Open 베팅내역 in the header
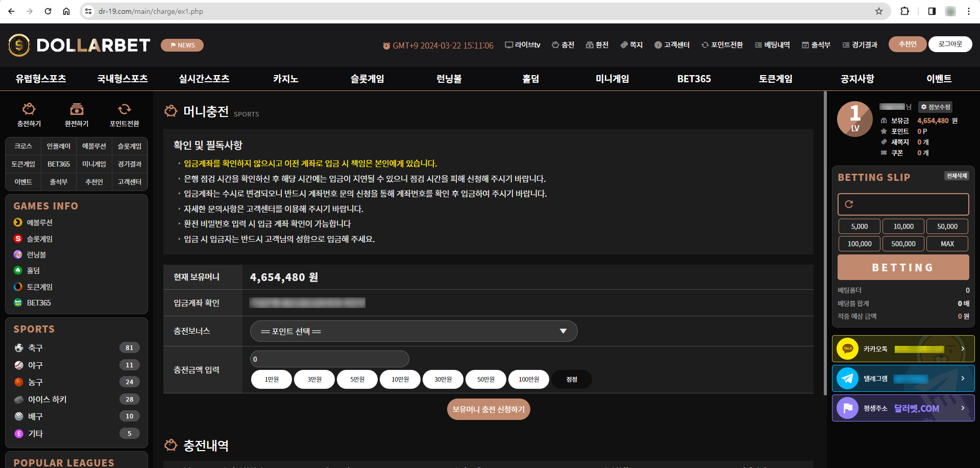The image size is (980, 468). click(x=772, y=45)
